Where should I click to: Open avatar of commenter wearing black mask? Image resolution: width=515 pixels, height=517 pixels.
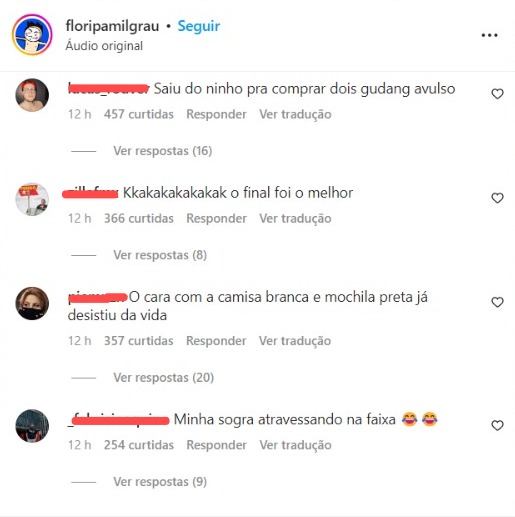click(x=32, y=303)
